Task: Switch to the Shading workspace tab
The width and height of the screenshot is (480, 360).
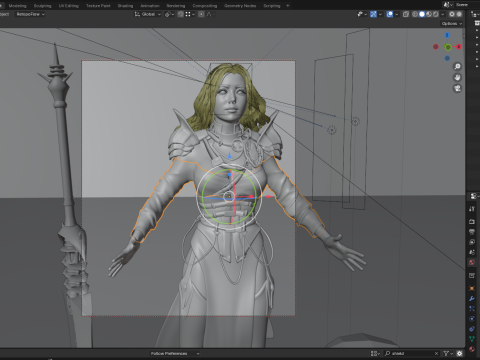Action: click(x=125, y=6)
